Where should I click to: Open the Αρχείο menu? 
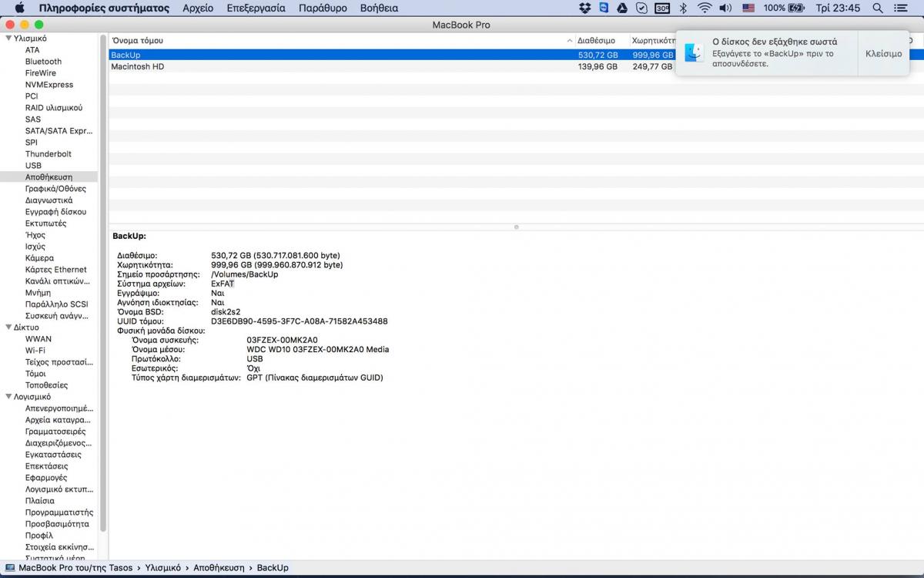click(198, 8)
